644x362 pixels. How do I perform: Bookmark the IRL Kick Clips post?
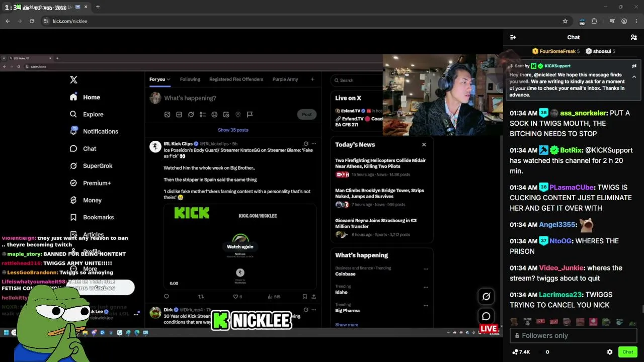click(x=304, y=297)
